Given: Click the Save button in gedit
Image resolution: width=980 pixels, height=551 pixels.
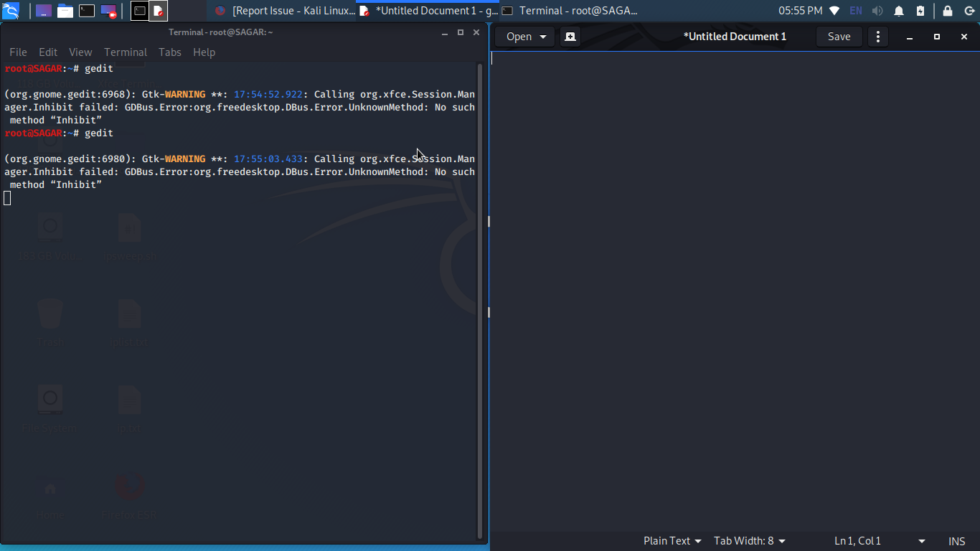Looking at the screenshot, I should tap(839, 37).
